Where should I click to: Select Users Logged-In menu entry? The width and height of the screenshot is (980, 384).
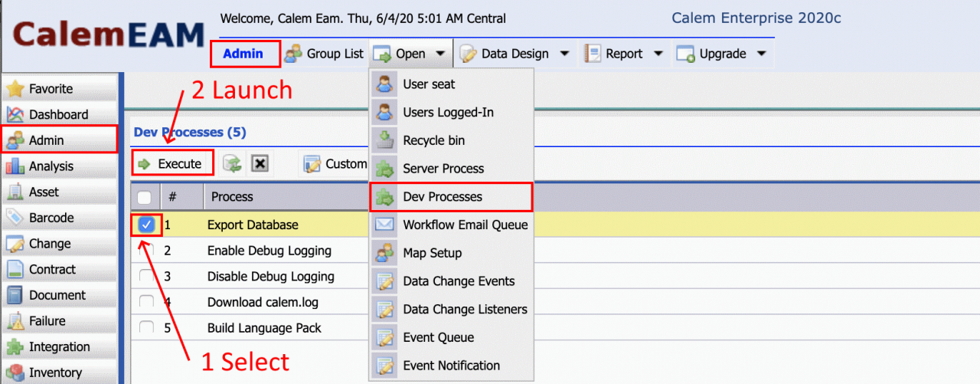451,113
